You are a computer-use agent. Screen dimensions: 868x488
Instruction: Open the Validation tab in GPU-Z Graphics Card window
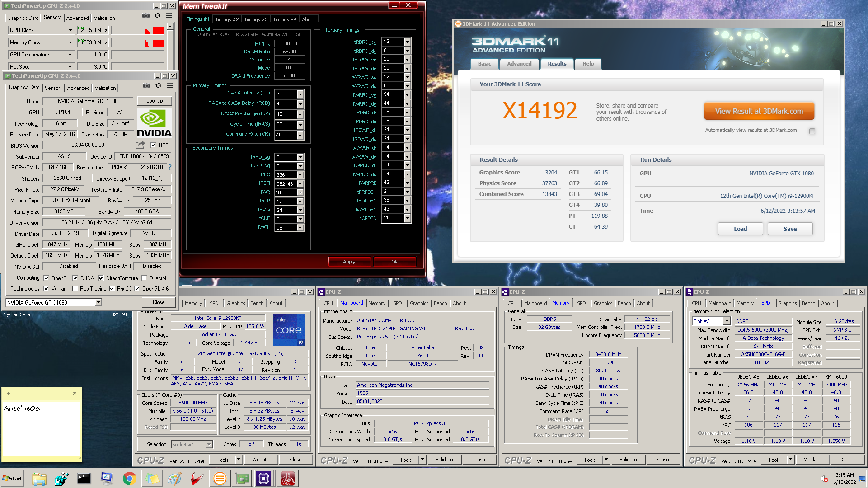(105, 88)
